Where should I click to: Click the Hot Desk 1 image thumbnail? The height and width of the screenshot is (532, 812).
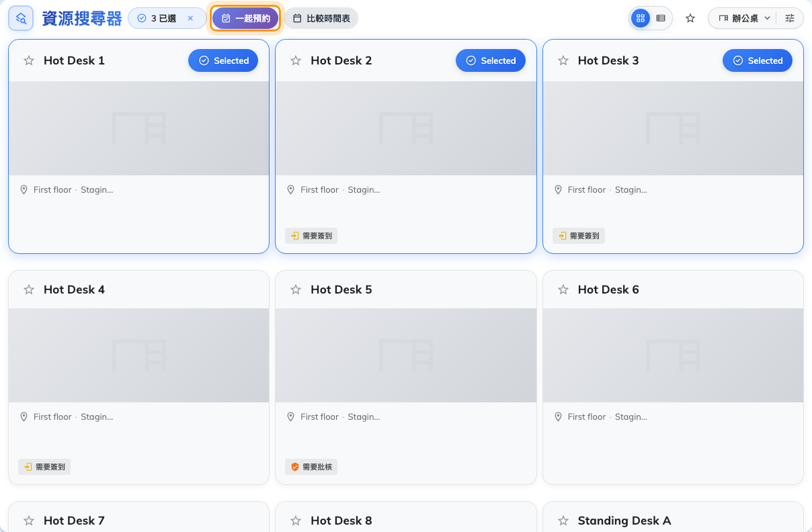click(x=138, y=128)
